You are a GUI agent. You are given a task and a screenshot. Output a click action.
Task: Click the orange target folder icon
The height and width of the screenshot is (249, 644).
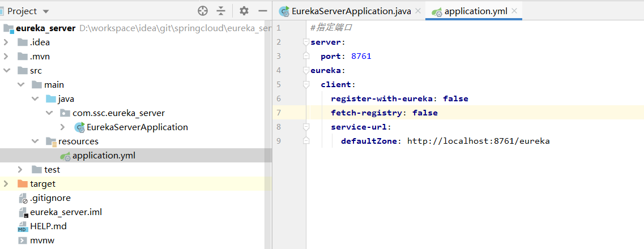tap(23, 184)
